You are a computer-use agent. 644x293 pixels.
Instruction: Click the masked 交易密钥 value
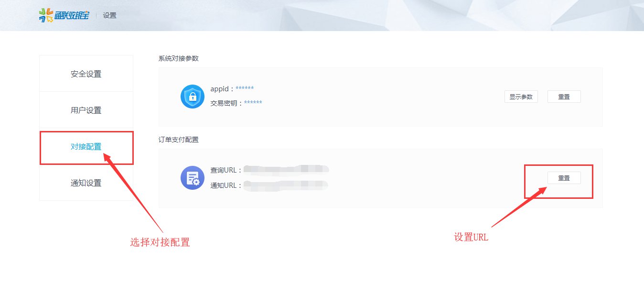tap(253, 103)
